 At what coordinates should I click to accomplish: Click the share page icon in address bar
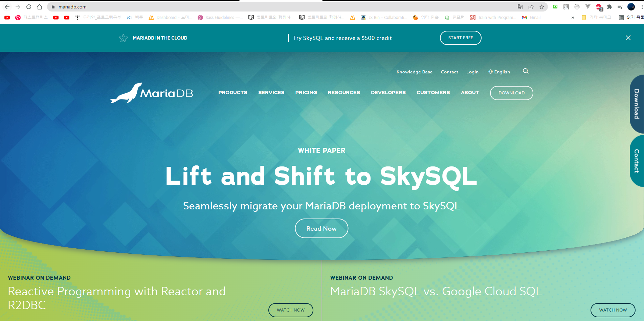pos(531,7)
